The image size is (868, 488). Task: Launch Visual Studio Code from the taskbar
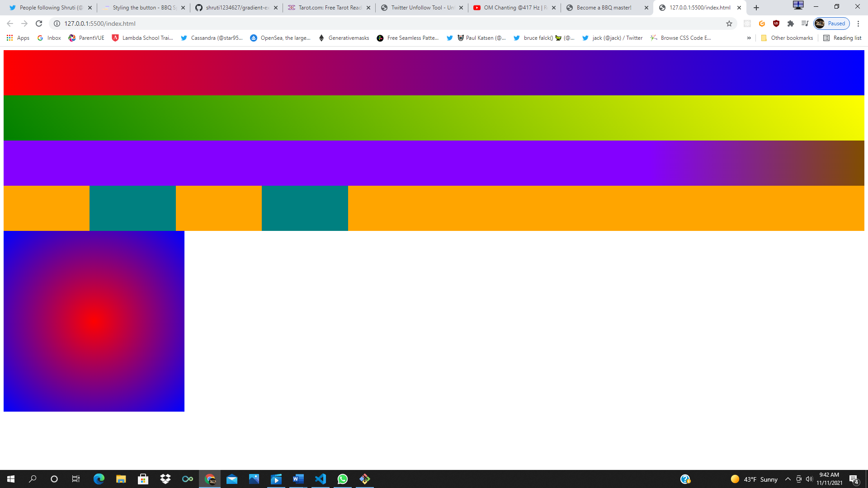321,479
